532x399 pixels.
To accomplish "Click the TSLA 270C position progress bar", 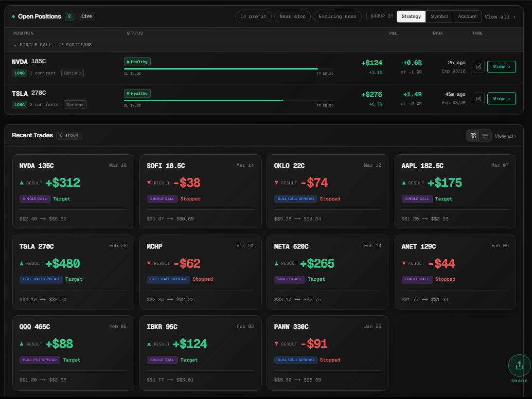I will tap(229, 101).
